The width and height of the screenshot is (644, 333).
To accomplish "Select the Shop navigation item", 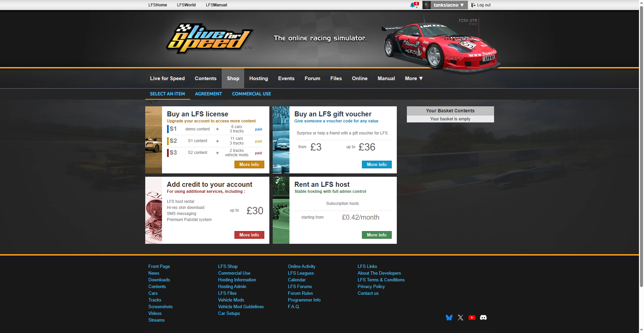I will pyautogui.click(x=233, y=78).
